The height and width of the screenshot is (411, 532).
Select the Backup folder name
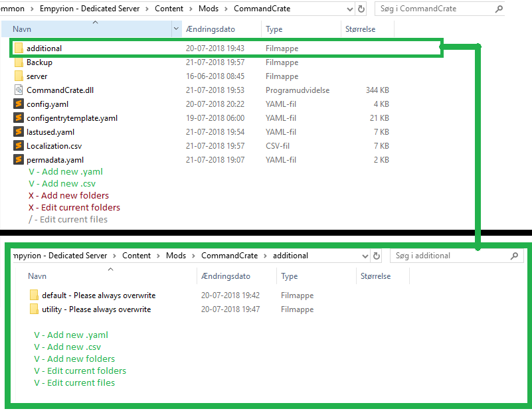point(39,62)
